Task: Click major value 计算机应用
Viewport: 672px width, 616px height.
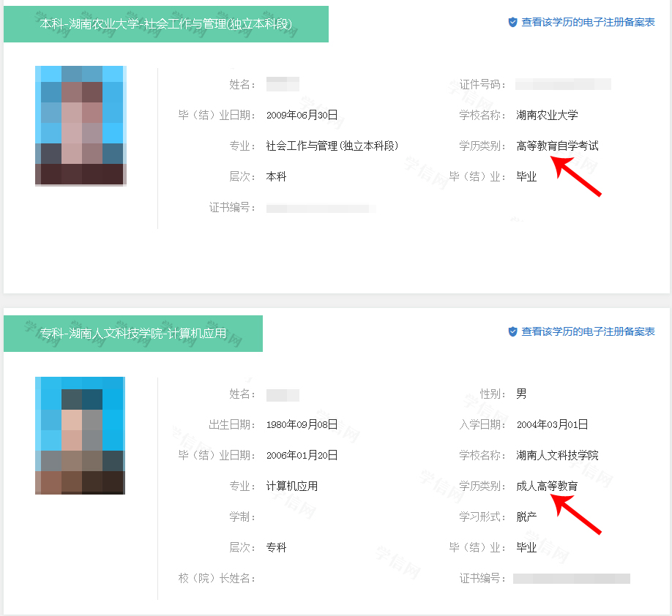Action: click(x=292, y=487)
